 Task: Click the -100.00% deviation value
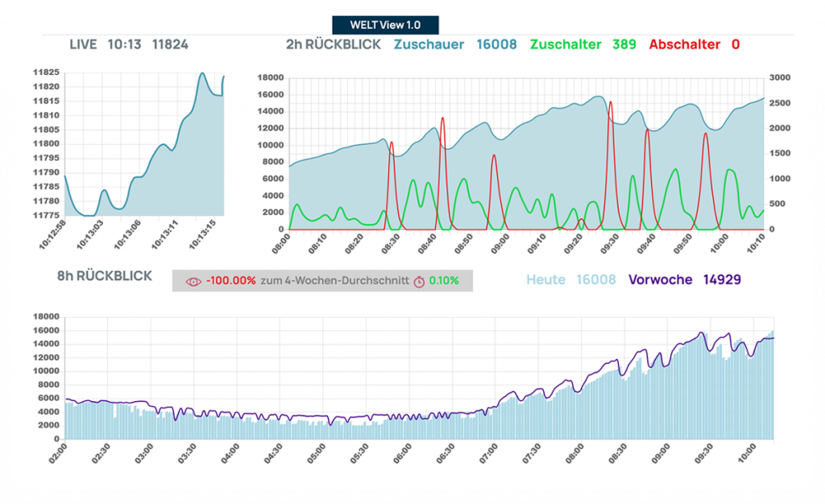(x=231, y=281)
